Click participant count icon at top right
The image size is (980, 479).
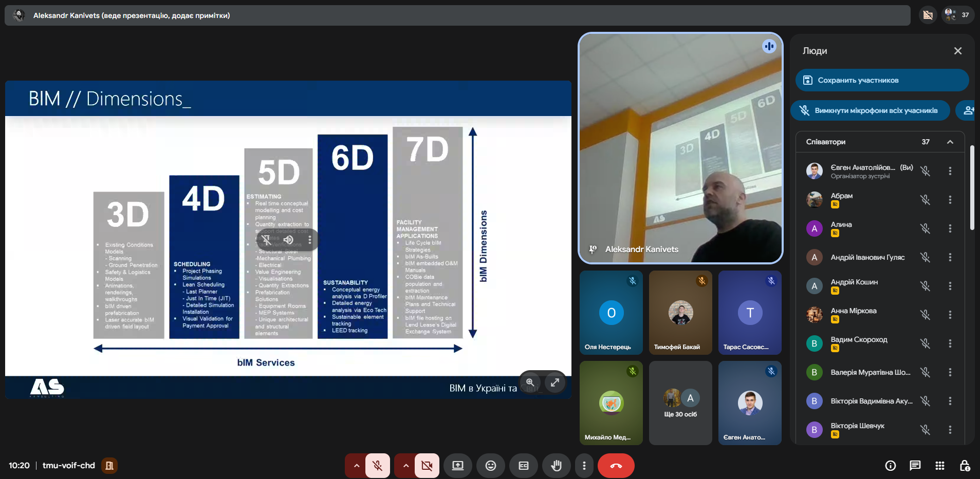[958, 15]
